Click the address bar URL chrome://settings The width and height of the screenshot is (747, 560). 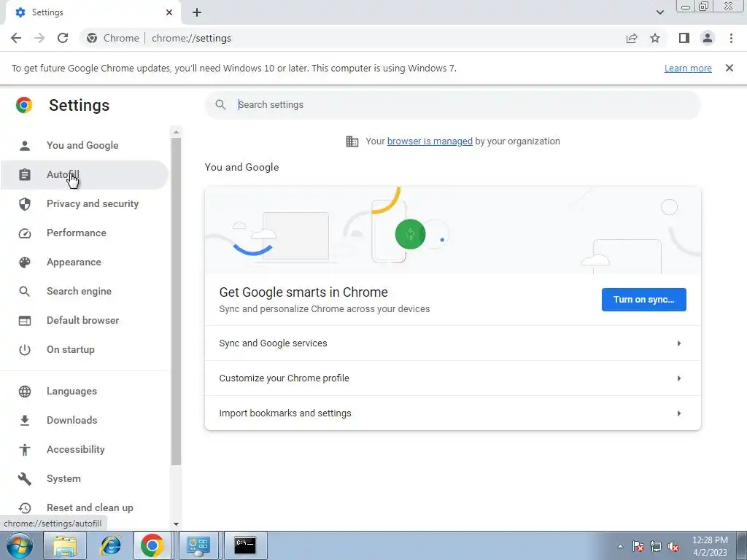[191, 38]
